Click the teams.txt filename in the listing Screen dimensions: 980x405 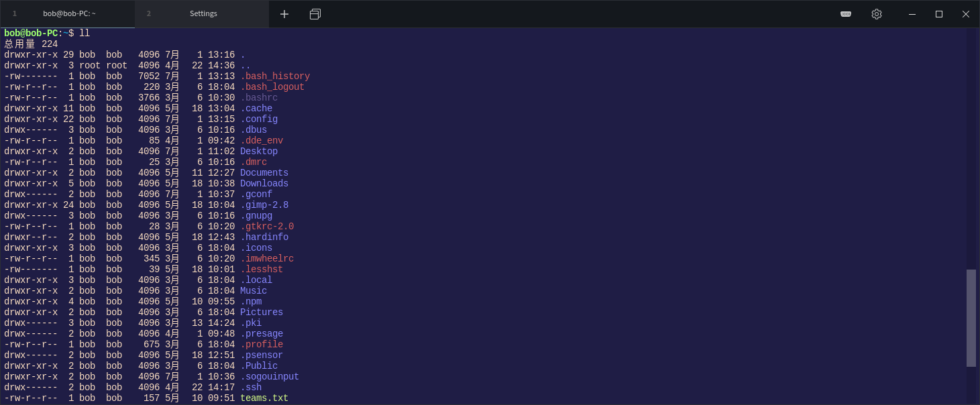point(264,398)
